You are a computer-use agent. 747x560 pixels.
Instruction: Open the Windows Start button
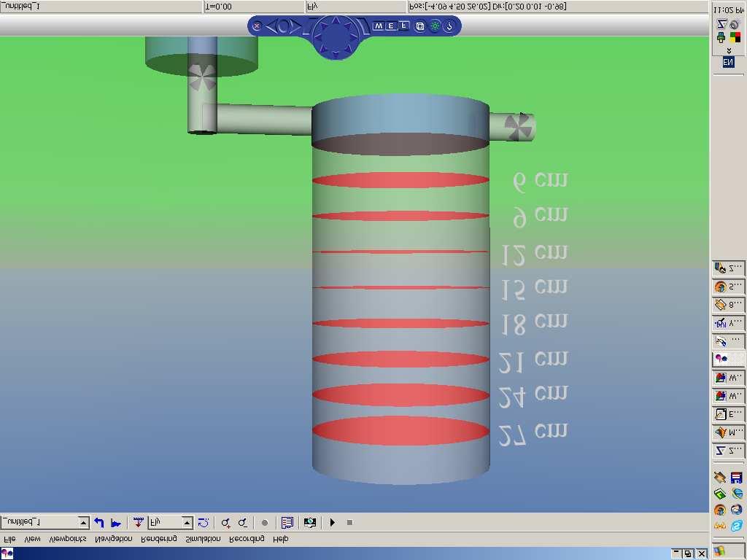pos(728,551)
